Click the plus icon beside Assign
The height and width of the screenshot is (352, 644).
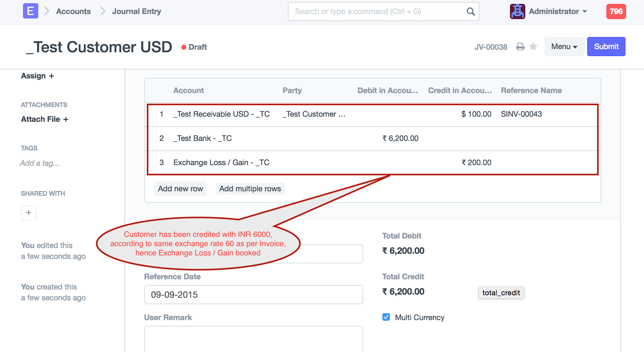[52, 76]
